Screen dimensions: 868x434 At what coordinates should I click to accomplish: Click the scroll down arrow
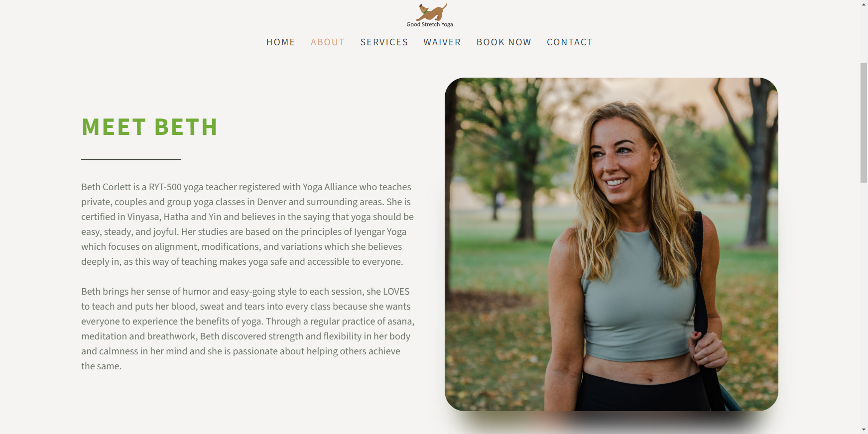pos(864,430)
